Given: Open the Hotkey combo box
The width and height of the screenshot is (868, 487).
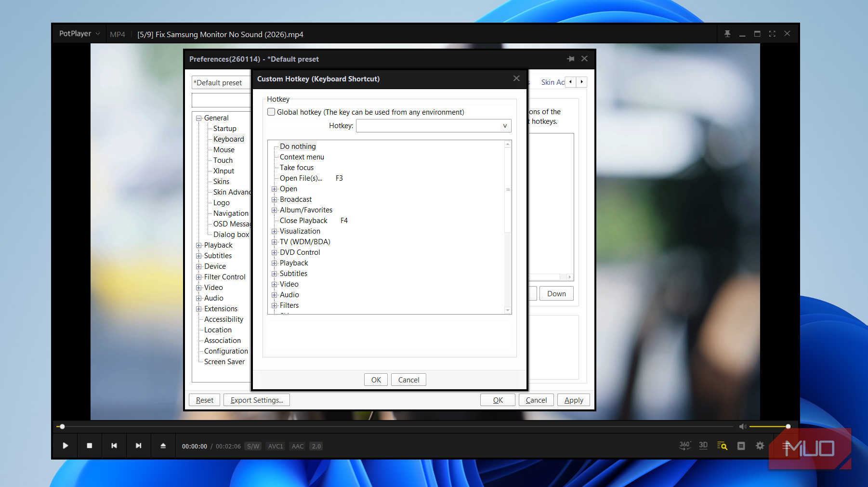Looking at the screenshot, I should (x=434, y=126).
